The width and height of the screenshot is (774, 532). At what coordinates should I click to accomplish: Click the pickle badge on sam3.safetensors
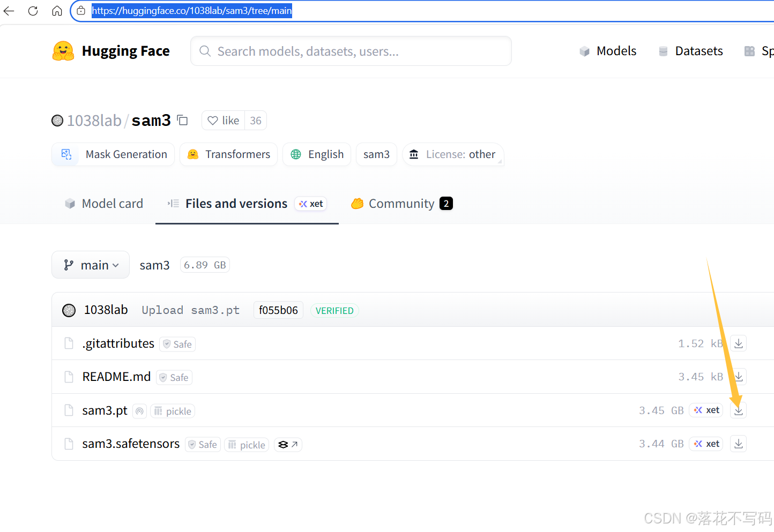[x=247, y=444]
